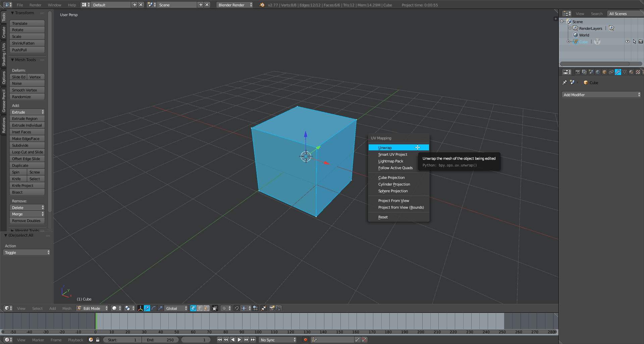The image size is (644, 344).
Task: Click the Subdivide button
Action: 27,145
